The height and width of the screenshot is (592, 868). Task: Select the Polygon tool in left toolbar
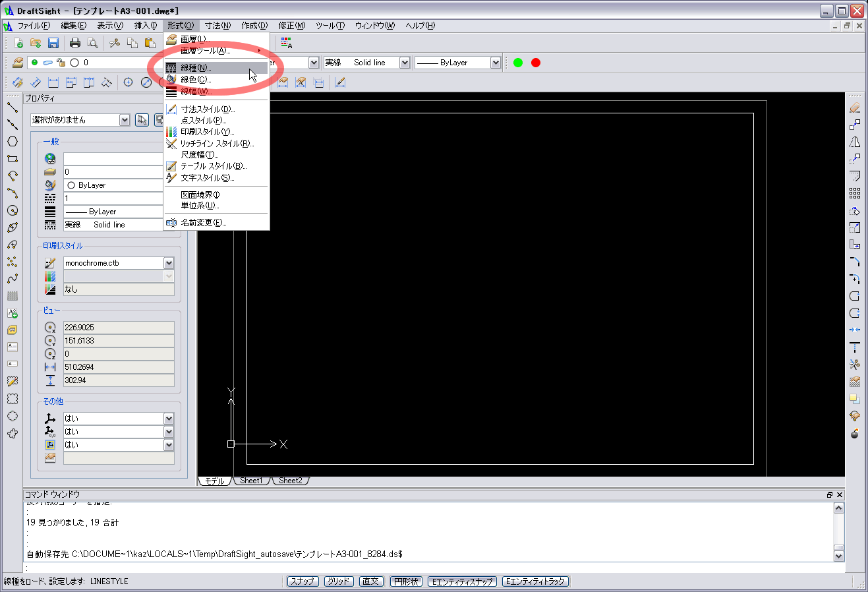point(12,142)
